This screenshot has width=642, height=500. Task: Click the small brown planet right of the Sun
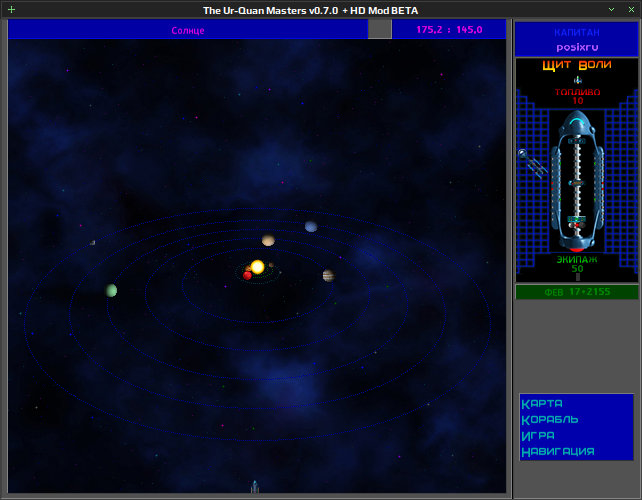pos(271,265)
